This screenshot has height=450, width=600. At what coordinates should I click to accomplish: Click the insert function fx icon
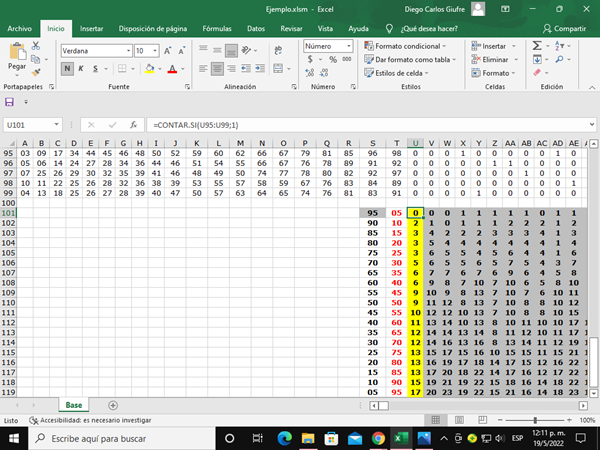134,125
